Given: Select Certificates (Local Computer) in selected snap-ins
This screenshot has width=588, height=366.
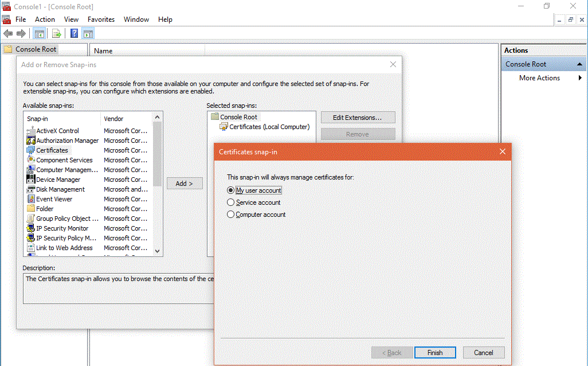Looking at the screenshot, I should point(269,127).
